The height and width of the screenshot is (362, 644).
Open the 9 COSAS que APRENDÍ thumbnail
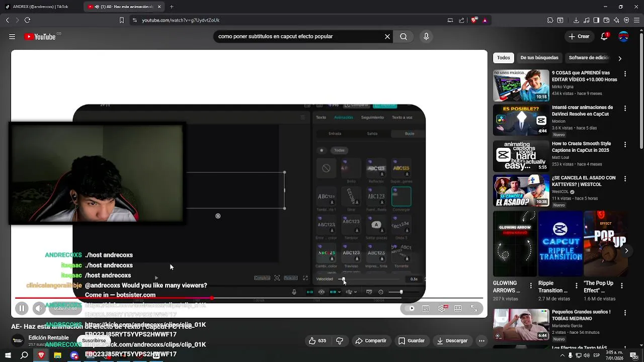521,85
